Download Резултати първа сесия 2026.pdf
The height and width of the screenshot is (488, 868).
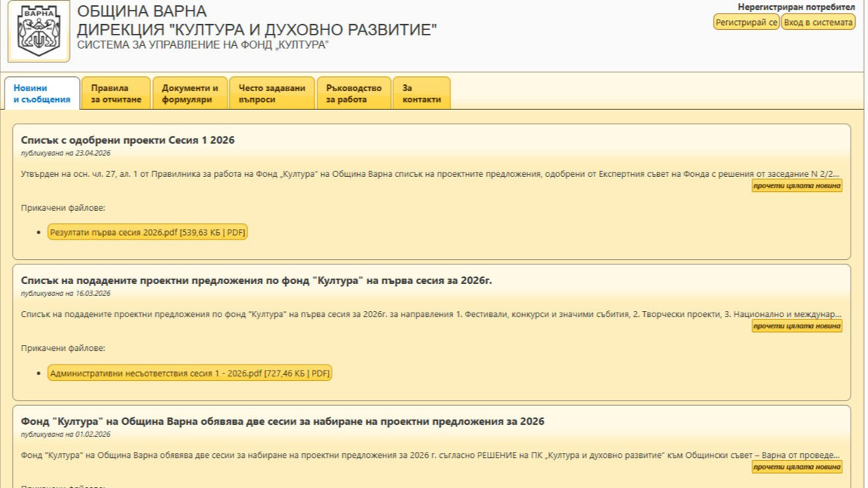click(x=147, y=233)
